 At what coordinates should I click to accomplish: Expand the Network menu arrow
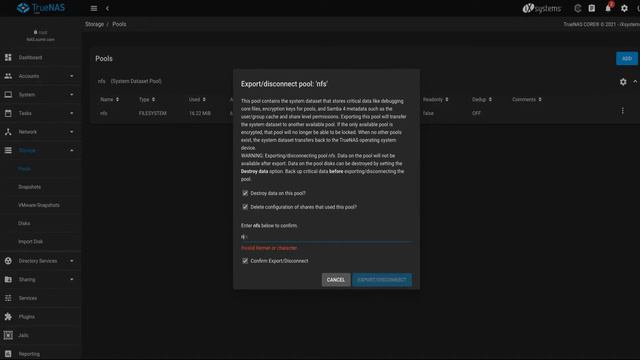(x=72, y=131)
